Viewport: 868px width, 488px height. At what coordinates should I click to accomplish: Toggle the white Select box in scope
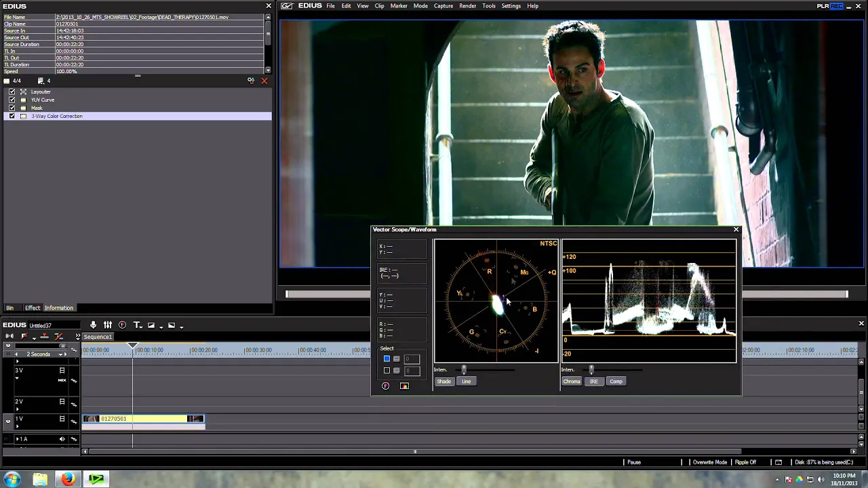(x=387, y=370)
